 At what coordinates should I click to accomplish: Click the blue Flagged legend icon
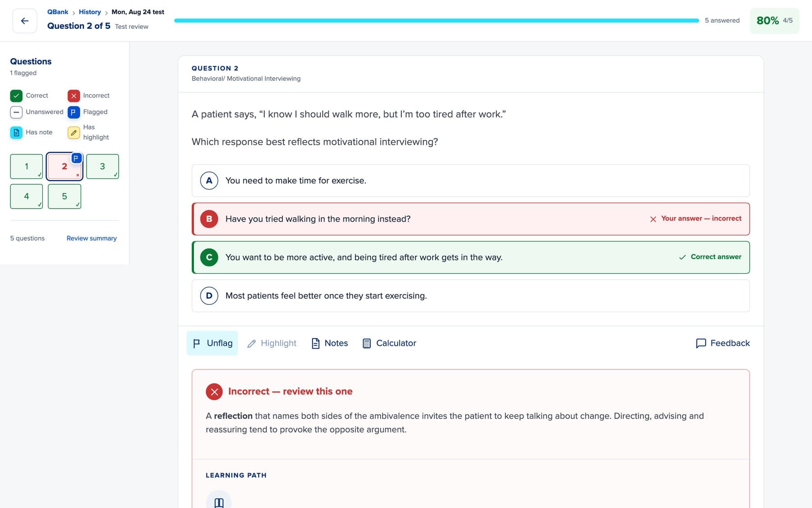coord(74,112)
